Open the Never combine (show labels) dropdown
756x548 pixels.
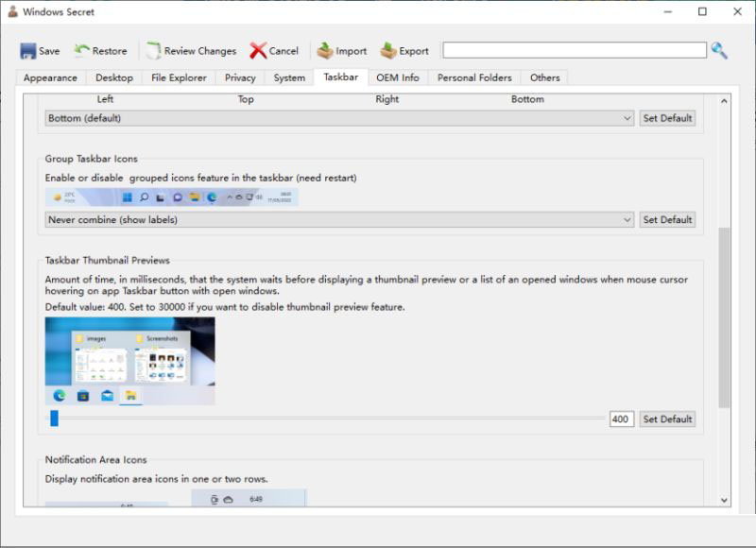click(x=339, y=220)
